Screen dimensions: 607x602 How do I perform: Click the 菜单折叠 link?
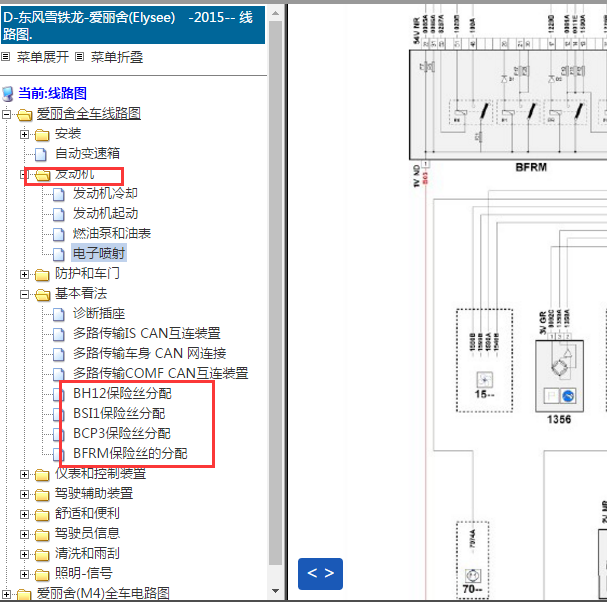[x=117, y=57]
